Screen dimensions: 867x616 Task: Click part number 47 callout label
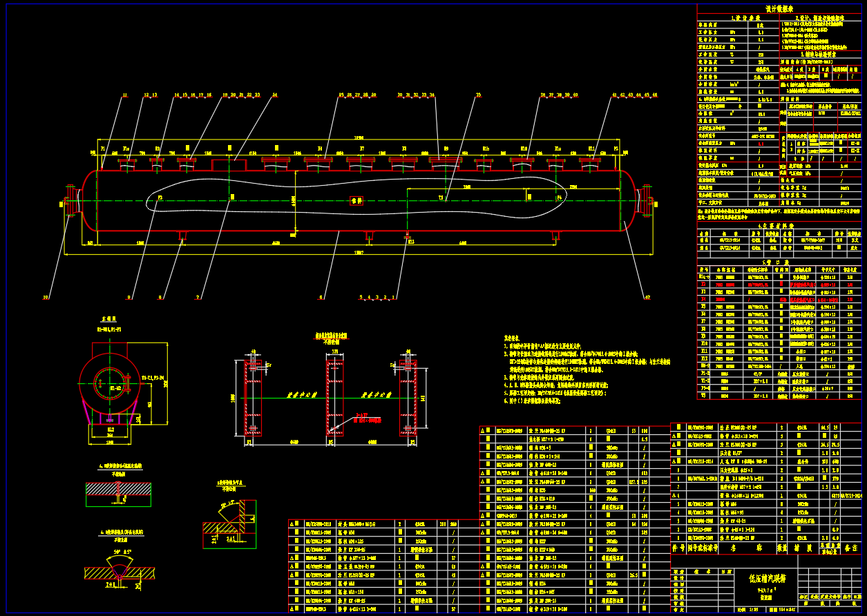[x=647, y=298]
